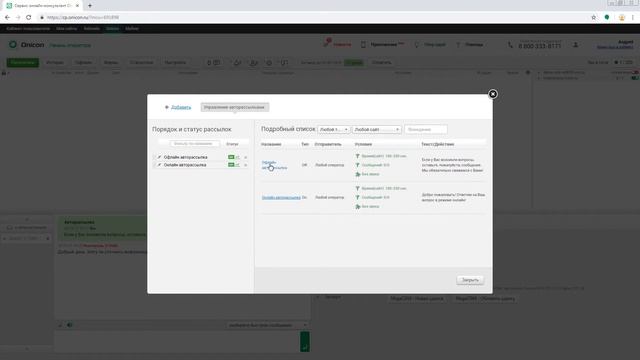Bookmark the page with the star icon
The width and height of the screenshot is (640, 360).
coord(593,18)
